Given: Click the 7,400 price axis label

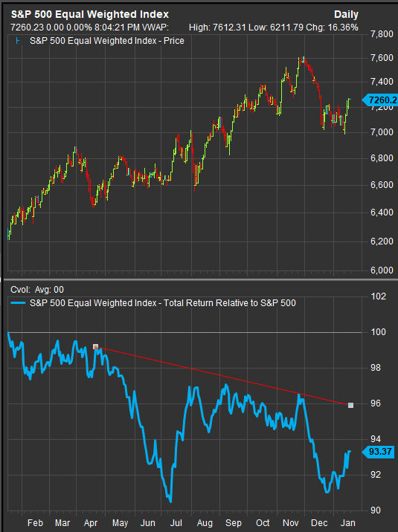Looking at the screenshot, I should 382,82.
